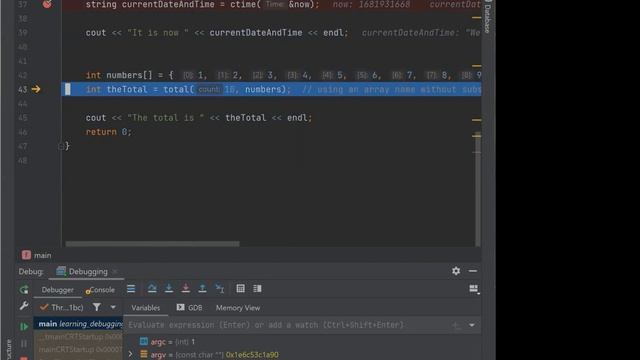
Task: Click the Step Into icon
Action: tap(169, 289)
